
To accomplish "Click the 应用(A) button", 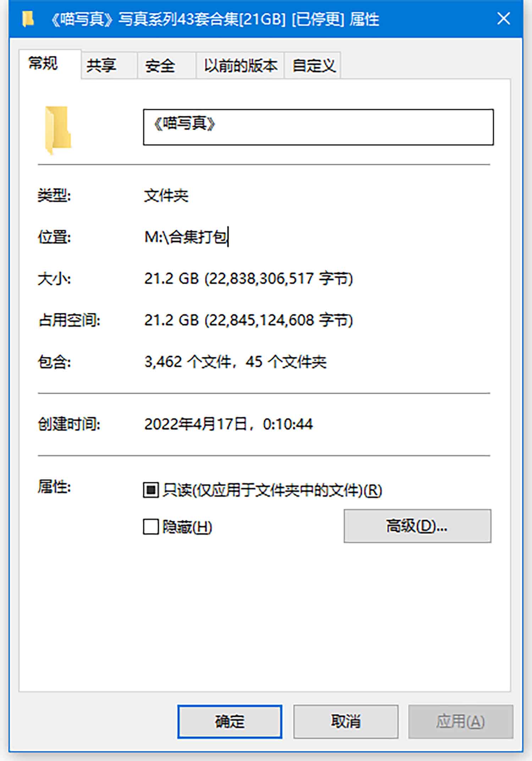I will (461, 722).
